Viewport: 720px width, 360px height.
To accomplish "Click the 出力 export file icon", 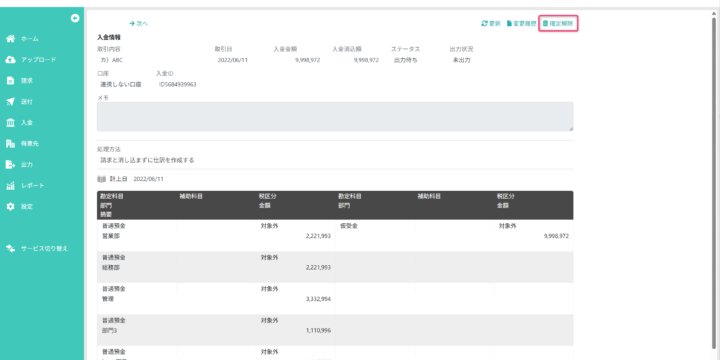I will tap(11, 164).
